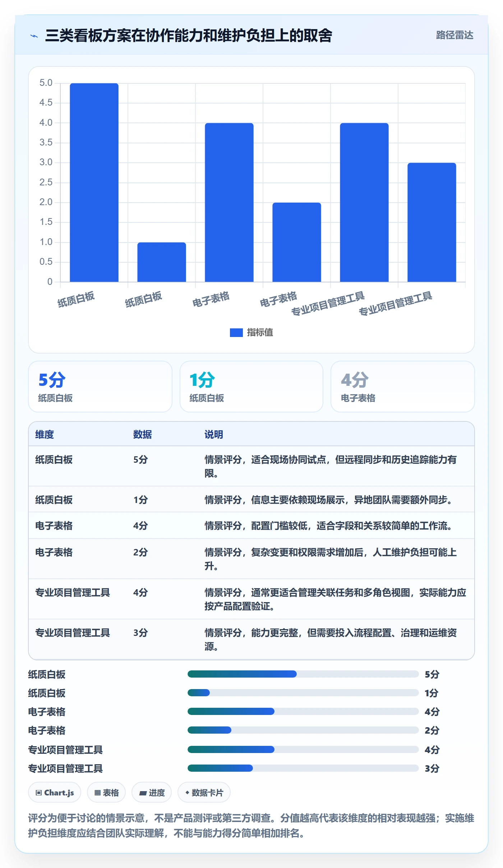
Task: Click the description mentioning 异地团队需要额外同步
Action: [329, 500]
